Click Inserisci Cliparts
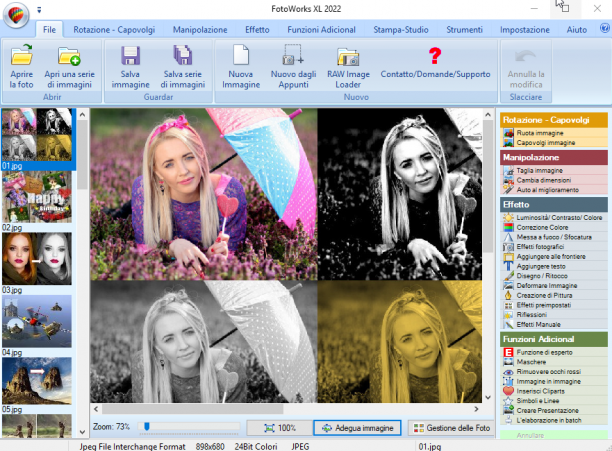This screenshot has height=451, width=612. 554,391
